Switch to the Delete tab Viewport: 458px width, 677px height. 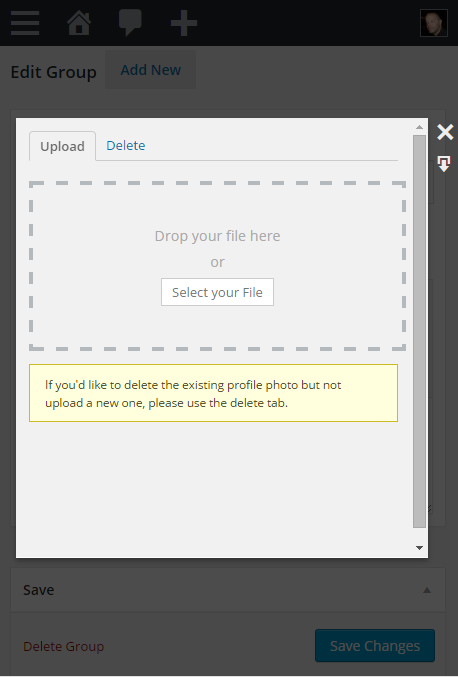(126, 146)
